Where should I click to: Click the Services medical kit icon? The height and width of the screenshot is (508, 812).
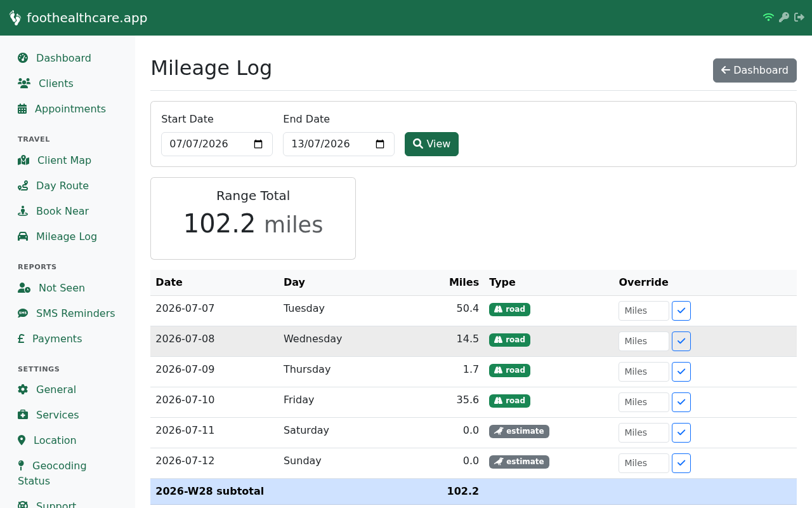23,415
